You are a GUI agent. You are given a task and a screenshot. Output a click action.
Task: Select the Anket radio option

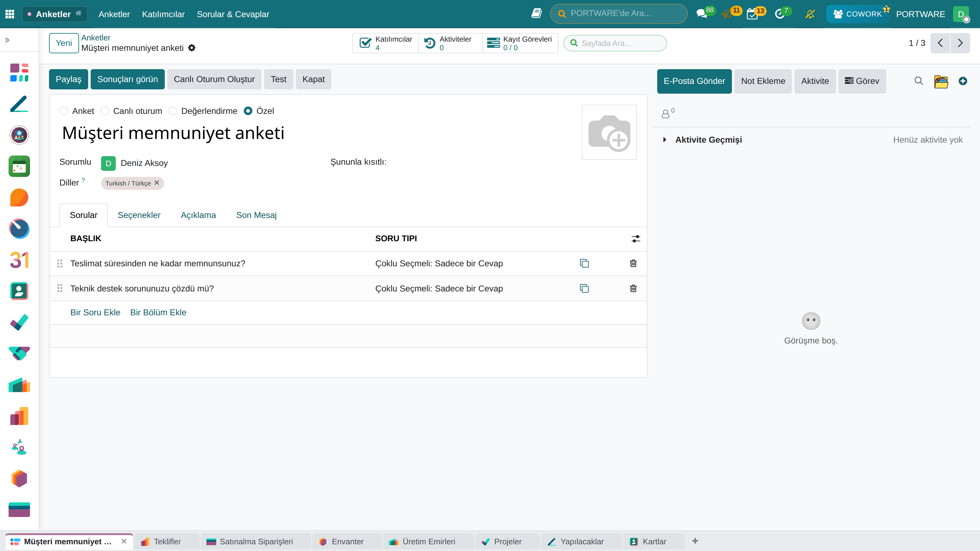pos(63,111)
